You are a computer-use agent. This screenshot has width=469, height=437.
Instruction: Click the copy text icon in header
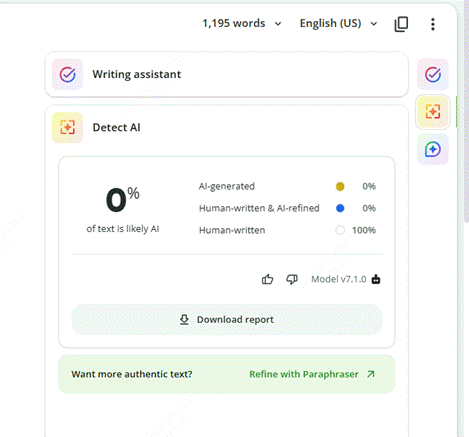coord(401,24)
